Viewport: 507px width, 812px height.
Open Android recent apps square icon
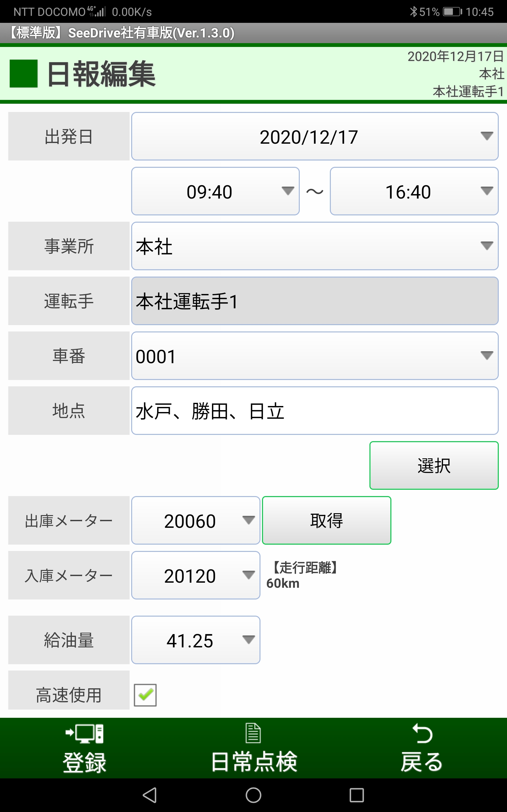pos(356,795)
